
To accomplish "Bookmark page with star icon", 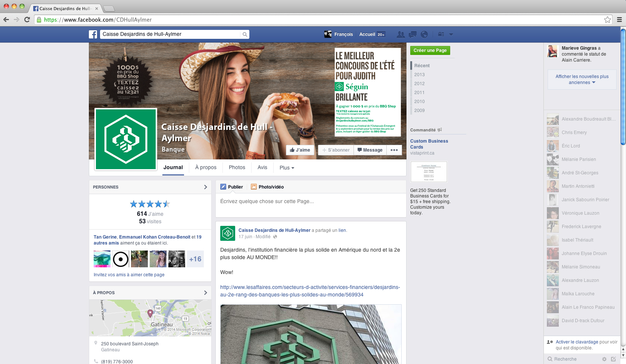I will [x=608, y=20].
